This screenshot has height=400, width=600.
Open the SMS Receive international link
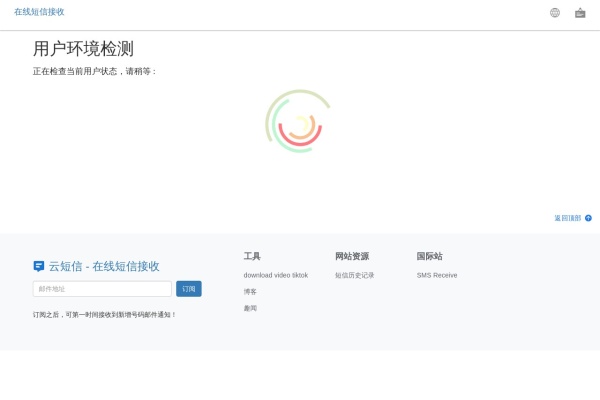coord(437,275)
